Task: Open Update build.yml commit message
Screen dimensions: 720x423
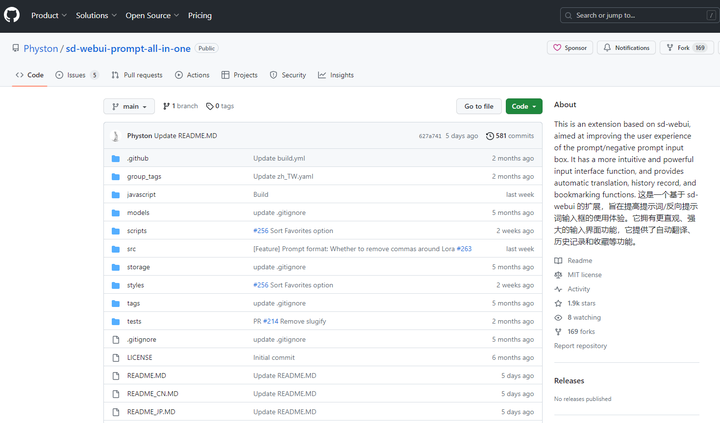Action: (x=279, y=158)
